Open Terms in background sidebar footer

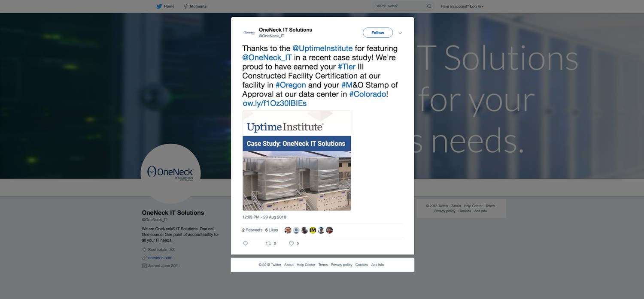coord(490,206)
